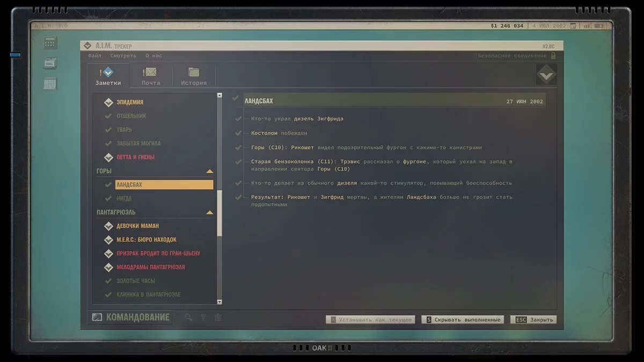
Task: Click the magnifier search icon near Командование
Action: 188,317
